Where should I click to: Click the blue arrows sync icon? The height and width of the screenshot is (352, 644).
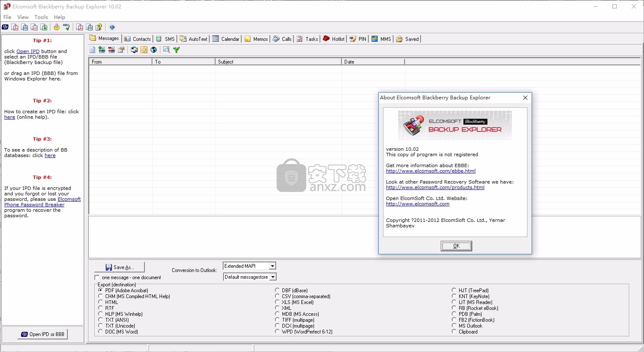coord(134,50)
